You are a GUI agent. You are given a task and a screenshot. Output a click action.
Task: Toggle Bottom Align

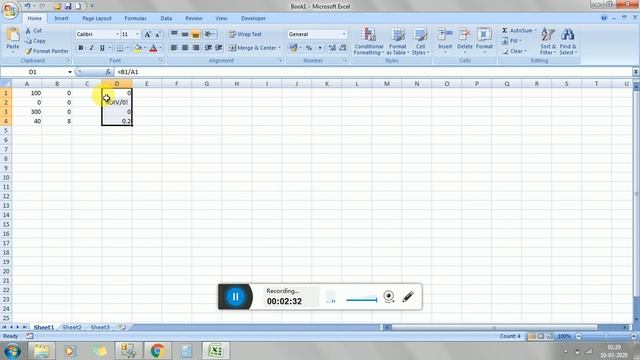click(196, 34)
